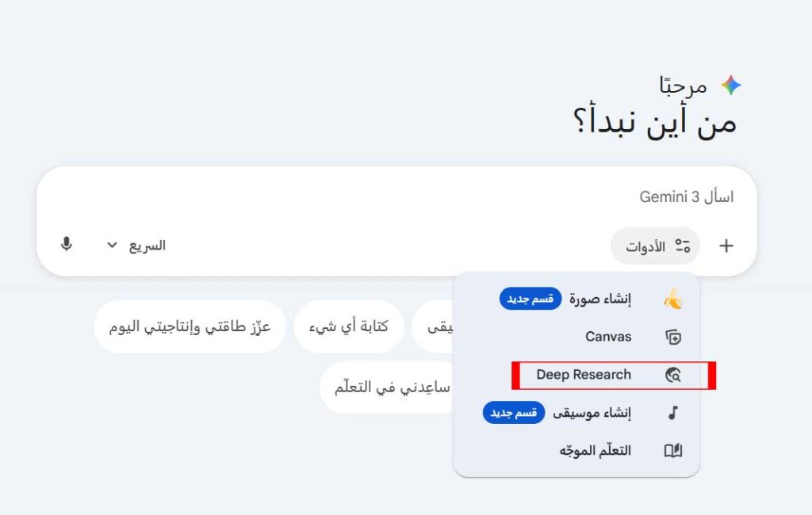Screen dimensions: 812x515
Task: Click the Gemini sparkle logo
Action: pyautogui.click(x=730, y=86)
